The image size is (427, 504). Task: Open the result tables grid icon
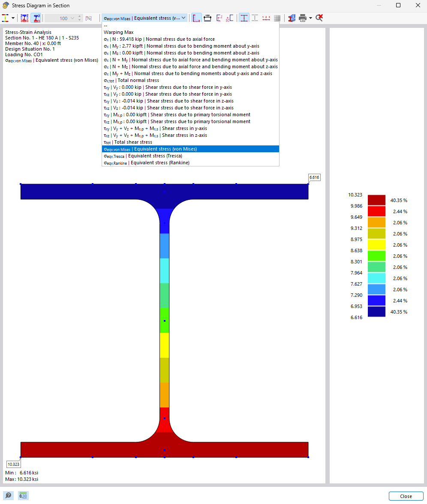click(277, 18)
